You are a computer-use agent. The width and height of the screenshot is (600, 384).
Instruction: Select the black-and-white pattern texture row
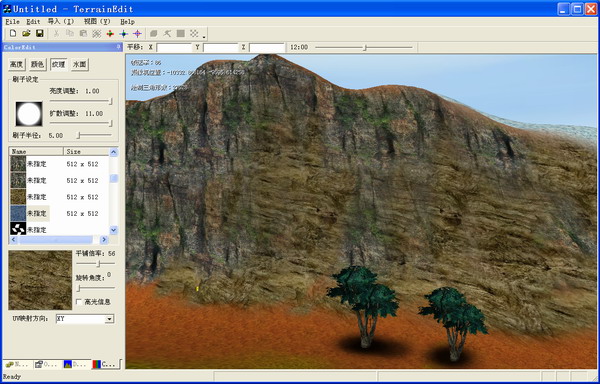point(59,229)
